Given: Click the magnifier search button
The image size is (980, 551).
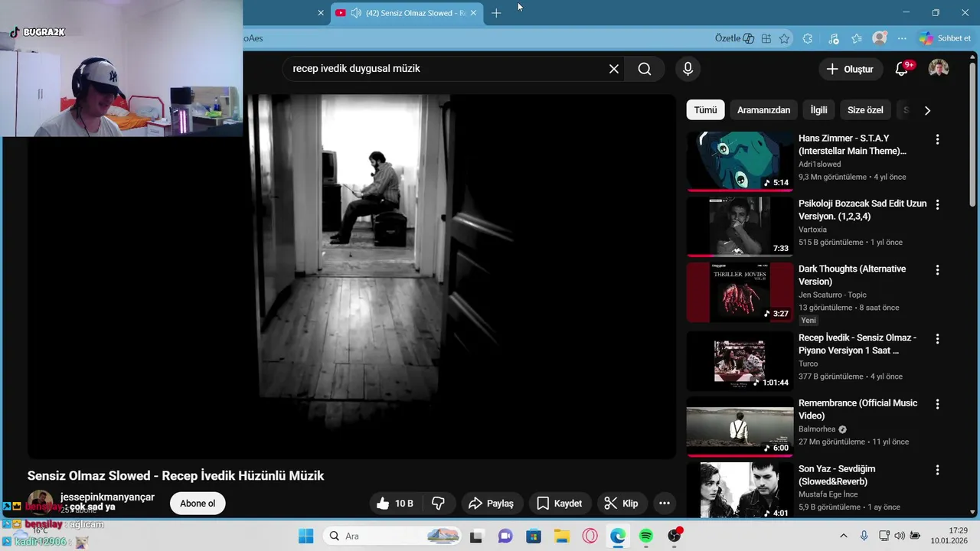Looking at the screenshot, I should pyautogui.click(x=645, y=69).
